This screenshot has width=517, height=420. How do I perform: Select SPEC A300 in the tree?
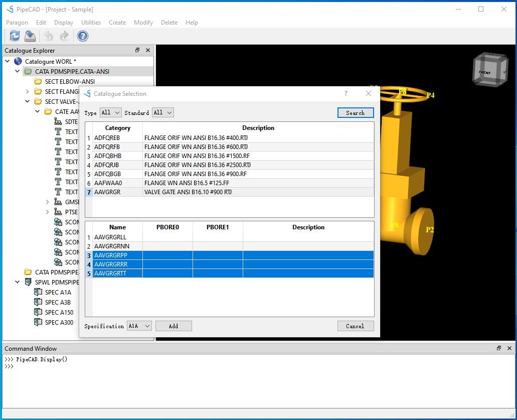tap(59, 322)
